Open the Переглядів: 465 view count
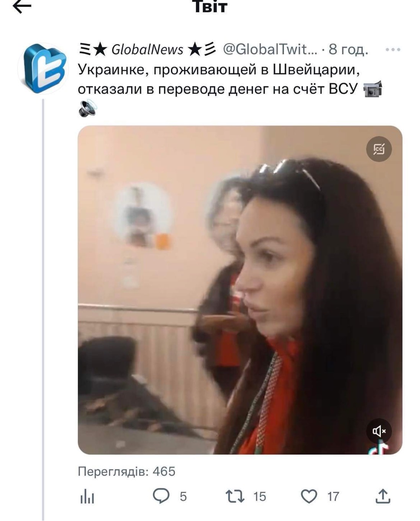This screenshot has width=420, height=521. [x=127, y=471]
